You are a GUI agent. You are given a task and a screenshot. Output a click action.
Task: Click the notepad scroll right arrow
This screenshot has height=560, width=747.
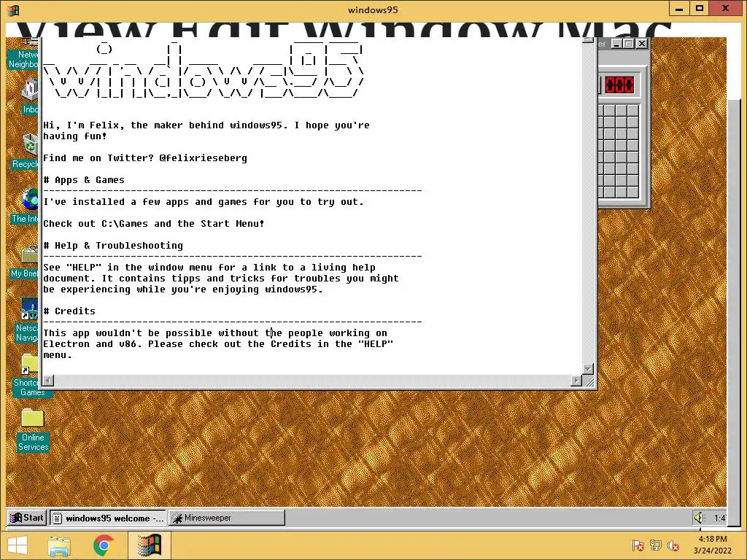point(576,381)
